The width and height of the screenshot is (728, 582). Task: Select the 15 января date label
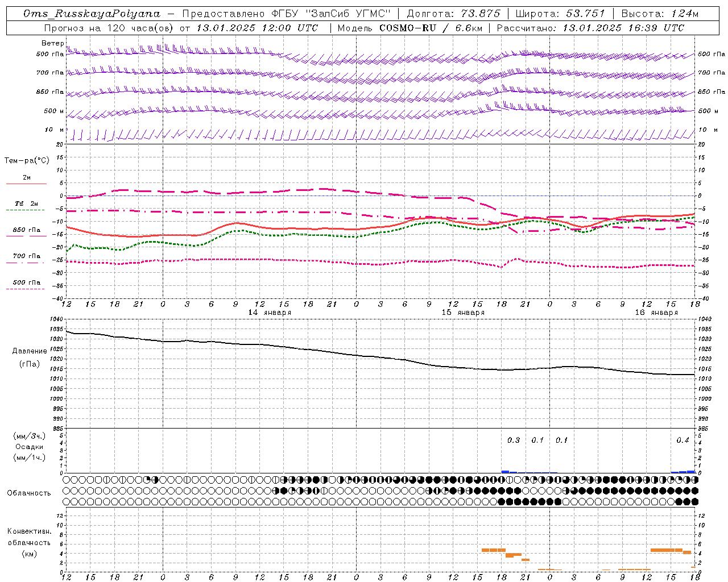(x=463, y=313)
